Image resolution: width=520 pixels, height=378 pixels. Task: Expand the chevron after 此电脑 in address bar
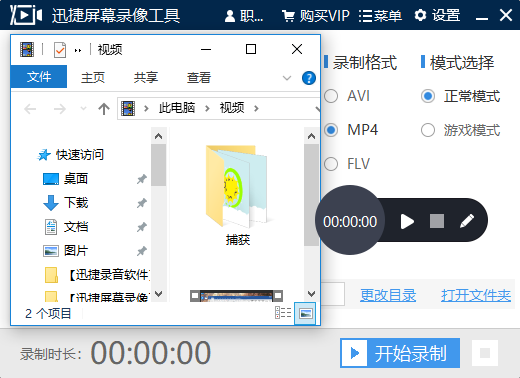pyautogui.click(x=207, y=108)
